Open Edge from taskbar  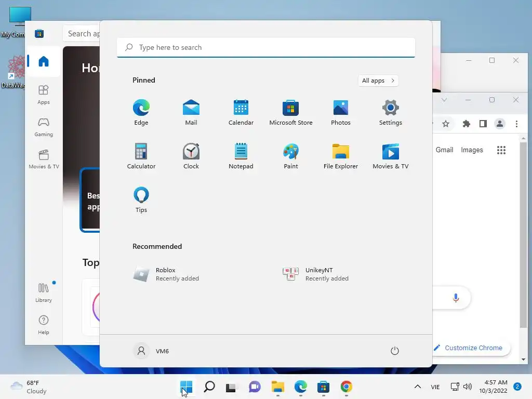point(301,387)
